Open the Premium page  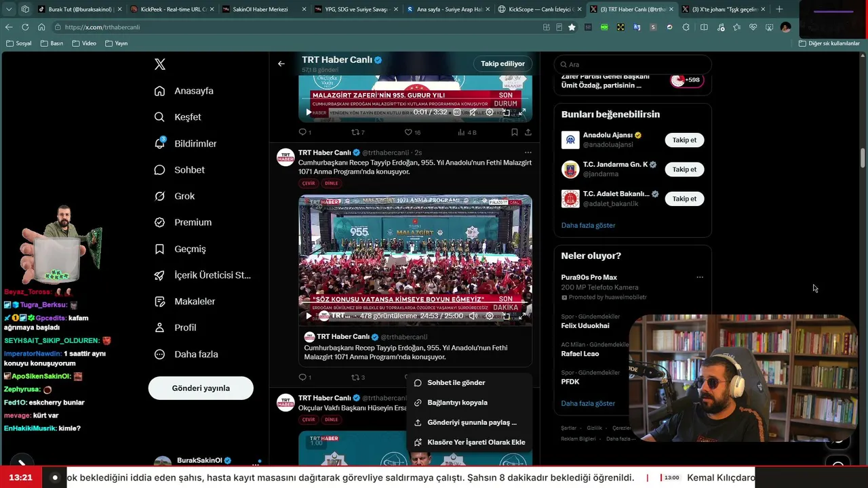182,222
